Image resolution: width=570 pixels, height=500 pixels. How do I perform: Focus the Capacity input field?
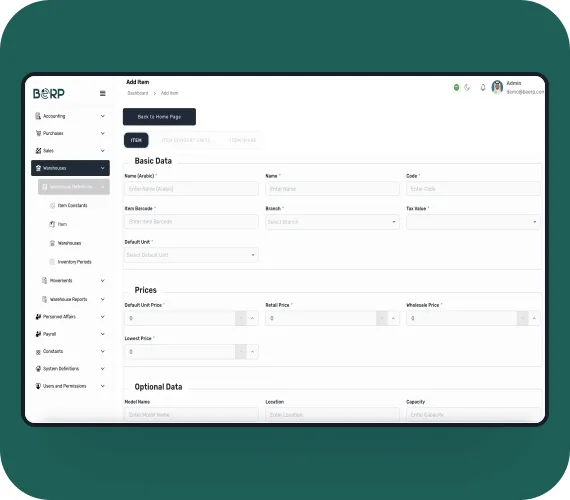473,415
